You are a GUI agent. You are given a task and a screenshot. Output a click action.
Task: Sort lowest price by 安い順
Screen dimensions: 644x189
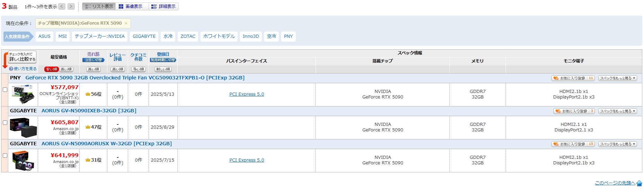(52, 69)
